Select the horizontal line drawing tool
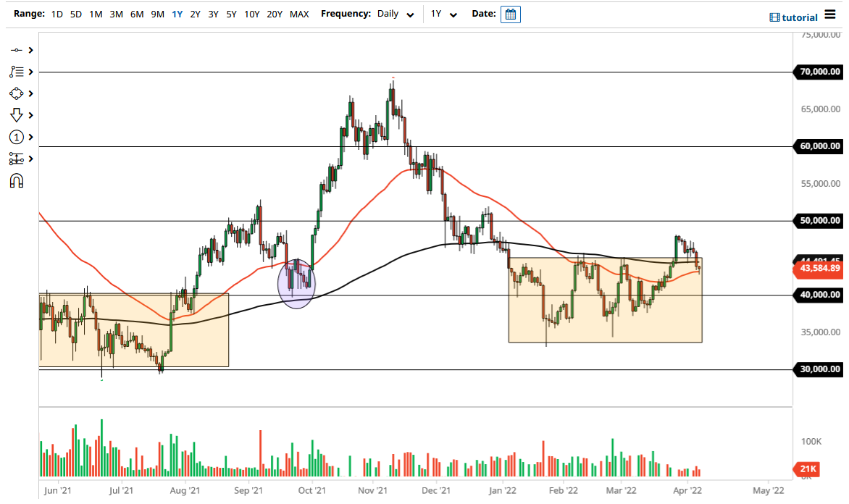Image resolution: width=849 pixels, height=504 pixels. pyautogui.click(x=16, y=50)
